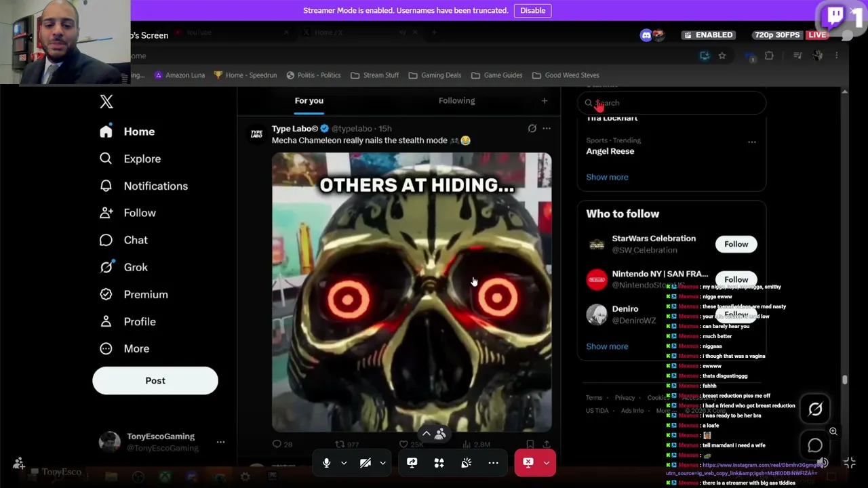Open TonyEscoGaming account options menu
This screenshot has width=868, height=488.
(220, 442)
